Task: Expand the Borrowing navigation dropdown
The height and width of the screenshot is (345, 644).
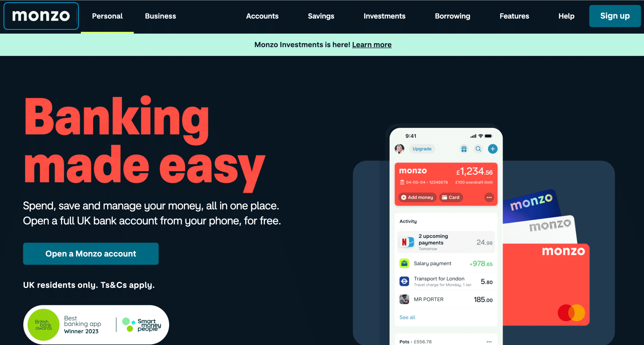Action: (x=453, y=16)
